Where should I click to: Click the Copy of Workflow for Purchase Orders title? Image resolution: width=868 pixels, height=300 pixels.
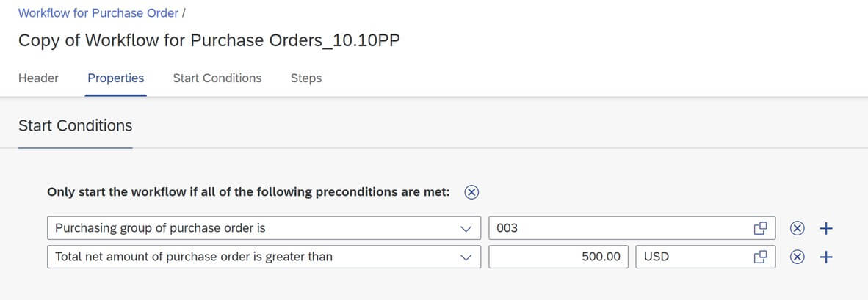[209, 41]
